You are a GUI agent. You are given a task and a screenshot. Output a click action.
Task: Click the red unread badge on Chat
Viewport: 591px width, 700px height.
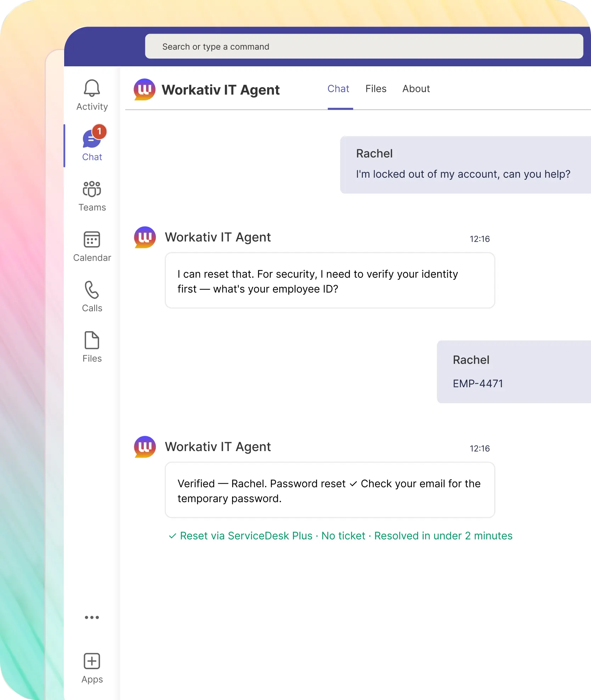(x=100, y=132)
